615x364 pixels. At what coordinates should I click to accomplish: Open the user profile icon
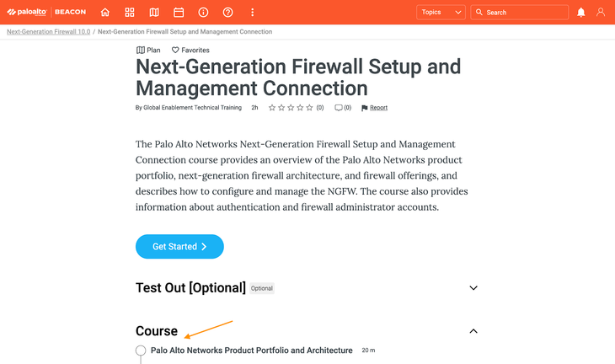tap(601, 12)
